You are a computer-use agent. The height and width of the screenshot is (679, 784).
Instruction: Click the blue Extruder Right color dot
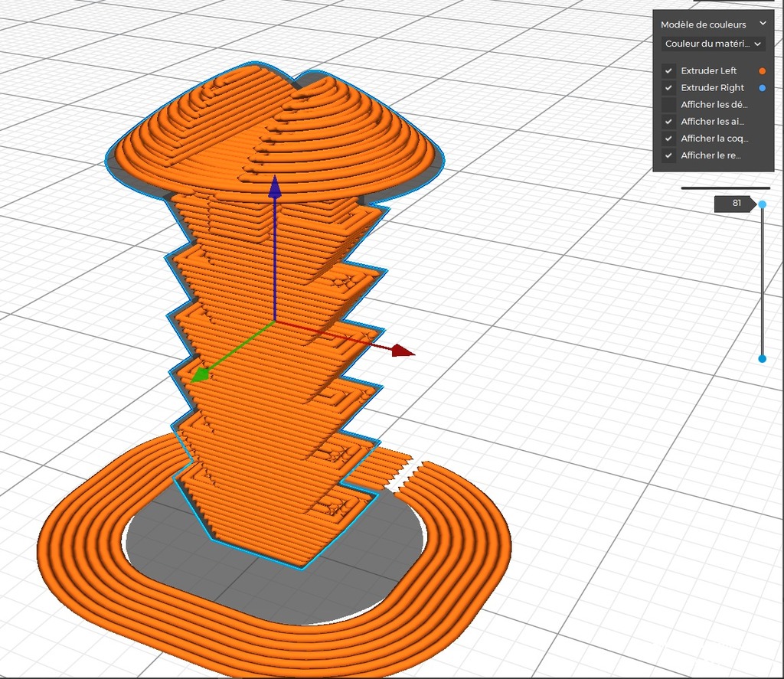coord(762,88)
